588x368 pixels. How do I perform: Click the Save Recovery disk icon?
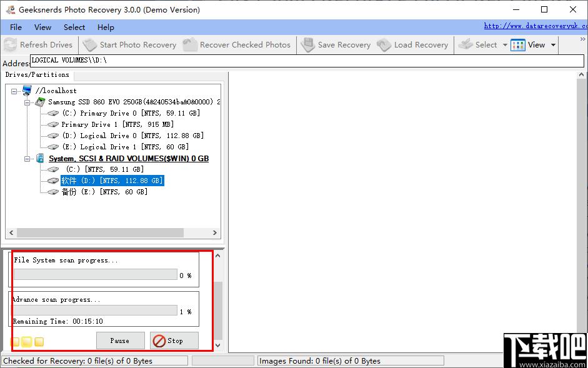coord(307,45)
